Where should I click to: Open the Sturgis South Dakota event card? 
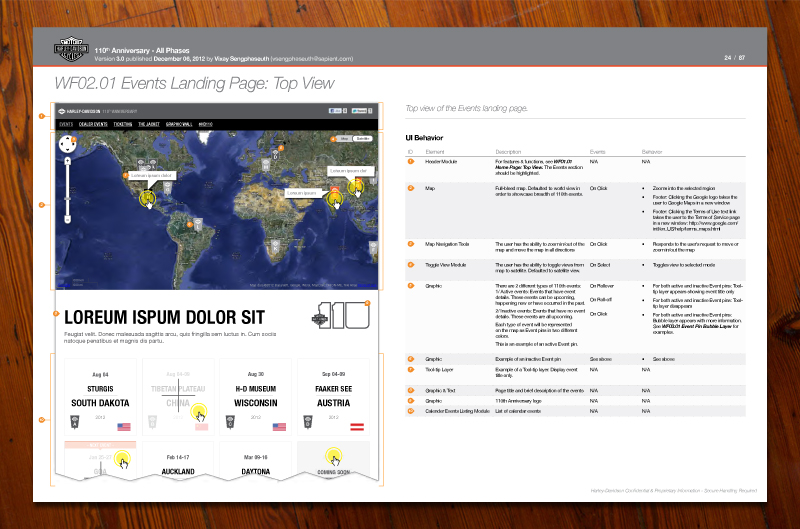(101, 397)
